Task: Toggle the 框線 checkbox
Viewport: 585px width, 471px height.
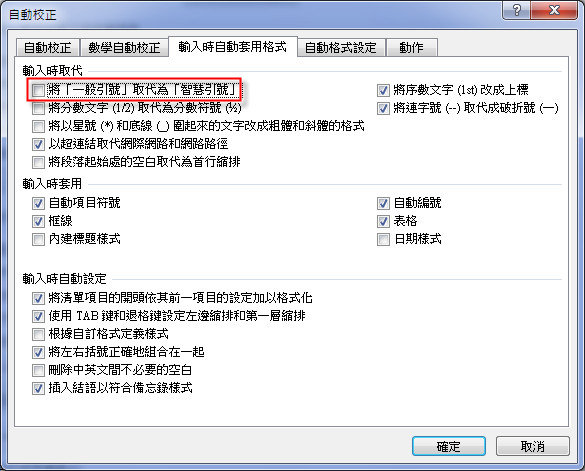Action: [x=38, y=221]
